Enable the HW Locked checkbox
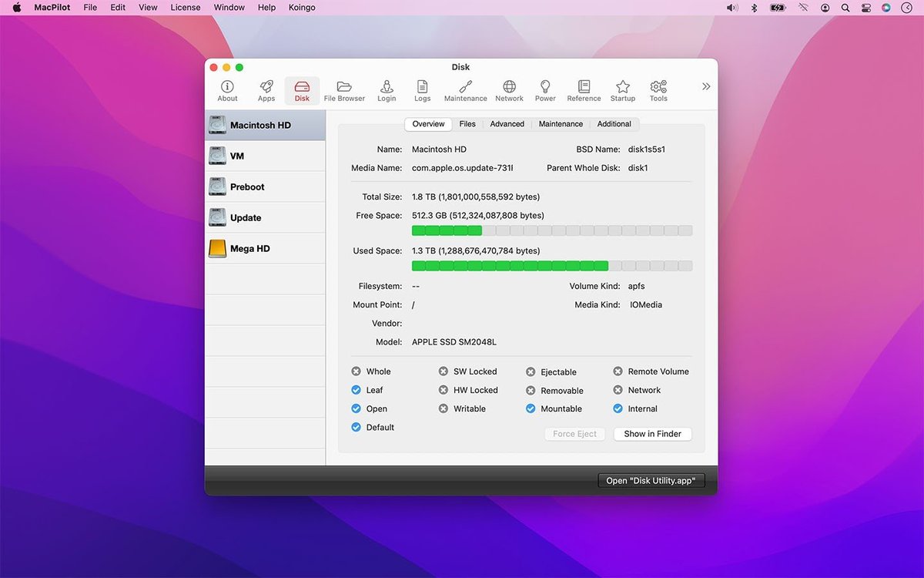This screenshot has height=578, width=924. pyautogui.click(x=443, y=390)
